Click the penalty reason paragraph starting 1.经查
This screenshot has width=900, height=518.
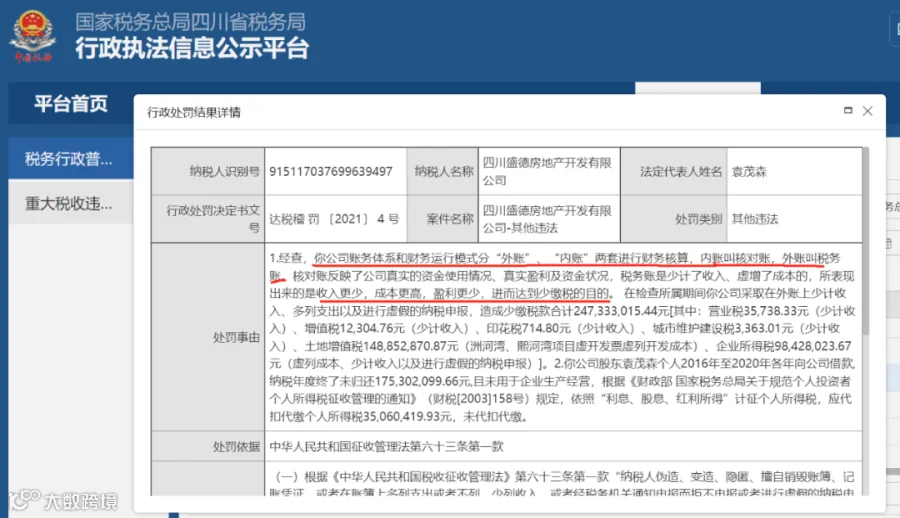coord(562,337)
